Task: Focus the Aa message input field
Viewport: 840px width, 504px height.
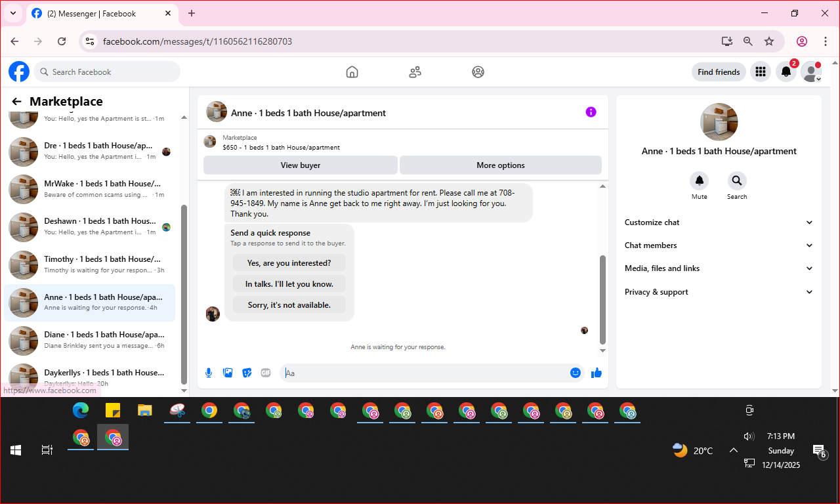Action: [423, 373]
